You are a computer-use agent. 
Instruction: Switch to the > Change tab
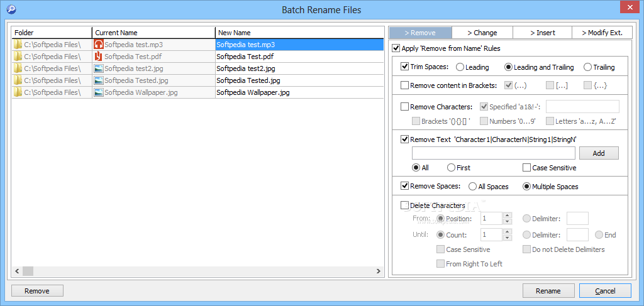click(482, 33)
